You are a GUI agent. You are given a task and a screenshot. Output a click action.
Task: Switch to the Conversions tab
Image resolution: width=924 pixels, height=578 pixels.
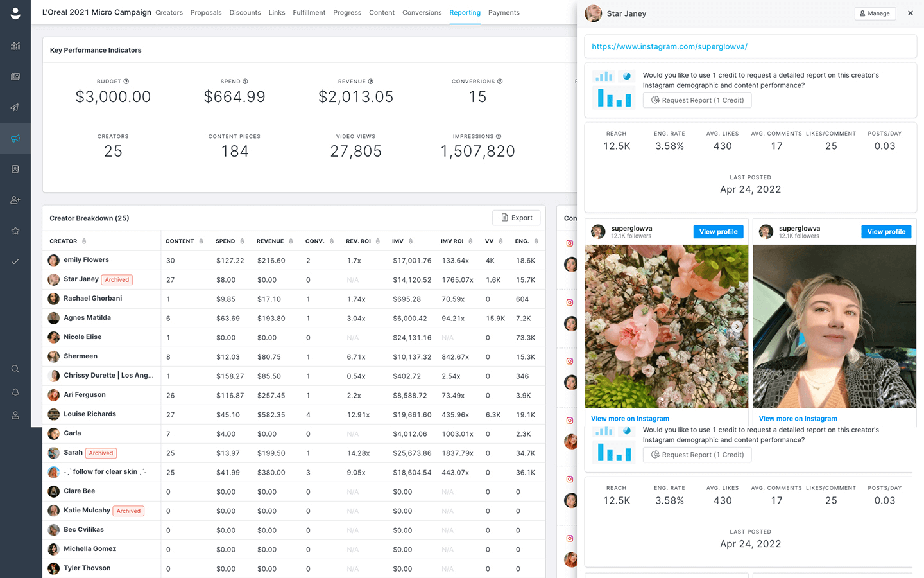(422, 13)
